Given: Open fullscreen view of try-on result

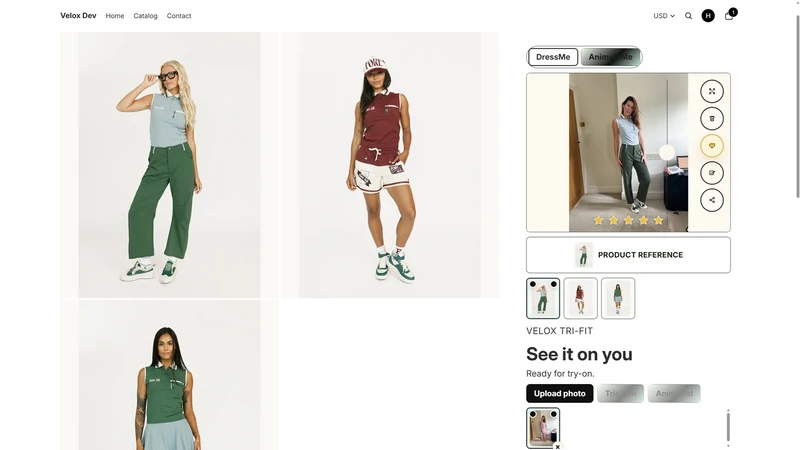Looking at the screenshot, I should pyautogui.click(x=712, y=91).
